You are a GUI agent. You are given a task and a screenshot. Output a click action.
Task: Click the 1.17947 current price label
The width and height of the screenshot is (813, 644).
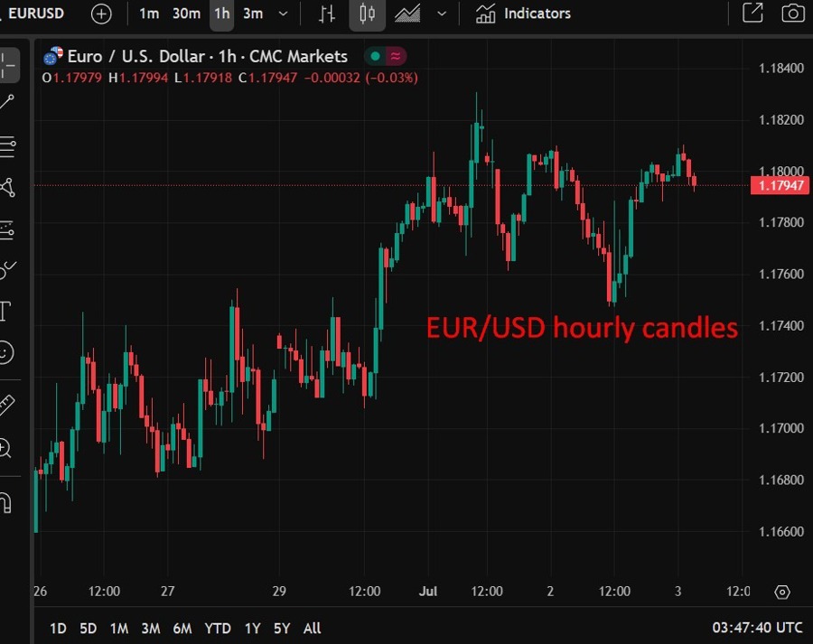tap(780, 185)
